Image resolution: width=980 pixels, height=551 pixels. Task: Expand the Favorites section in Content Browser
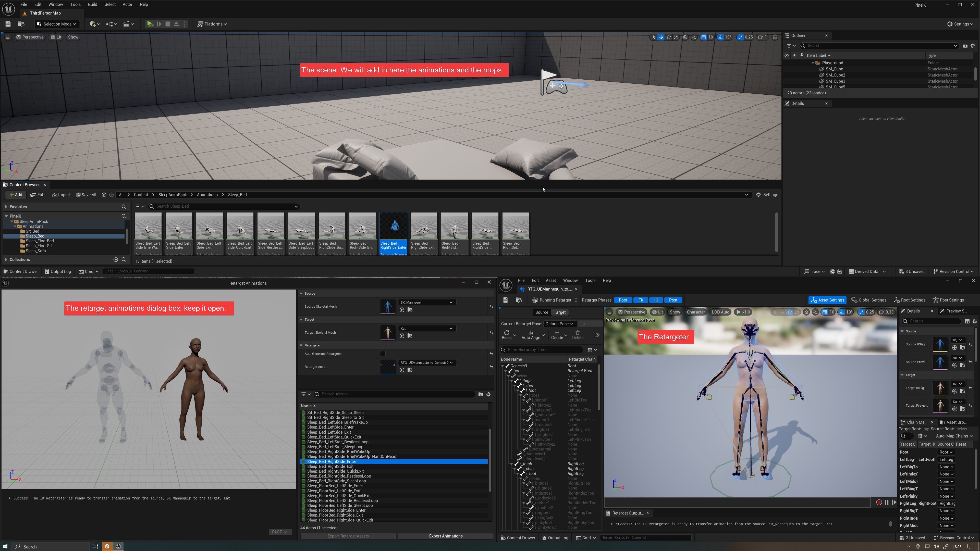pos(6,207)
